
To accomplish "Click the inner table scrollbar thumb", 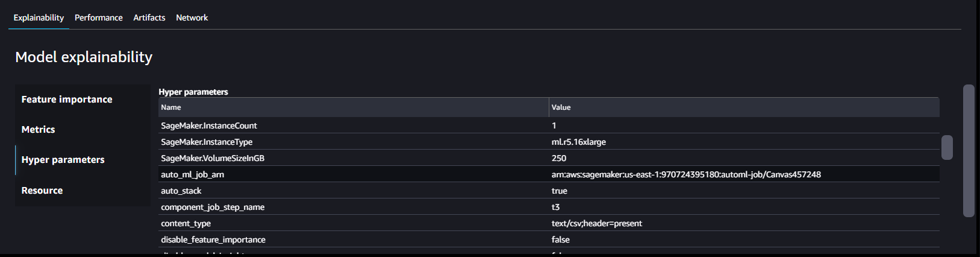I will [x=947, y=147].
